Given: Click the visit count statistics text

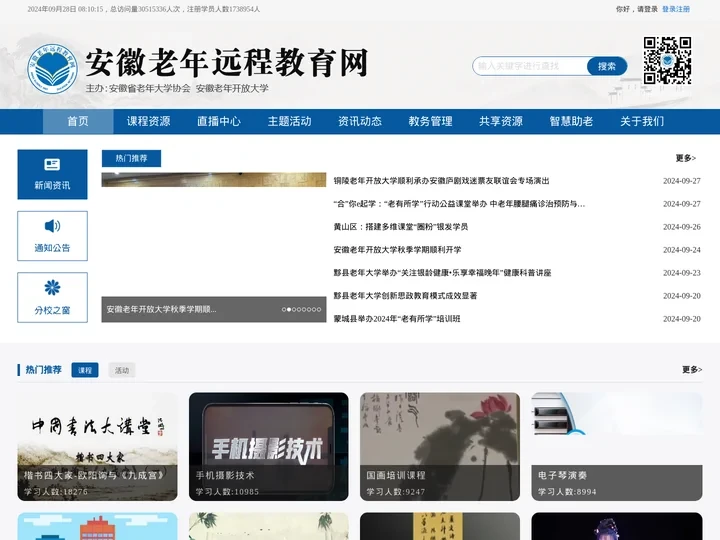Looking at the screenshot, I should tap(144, 9).
